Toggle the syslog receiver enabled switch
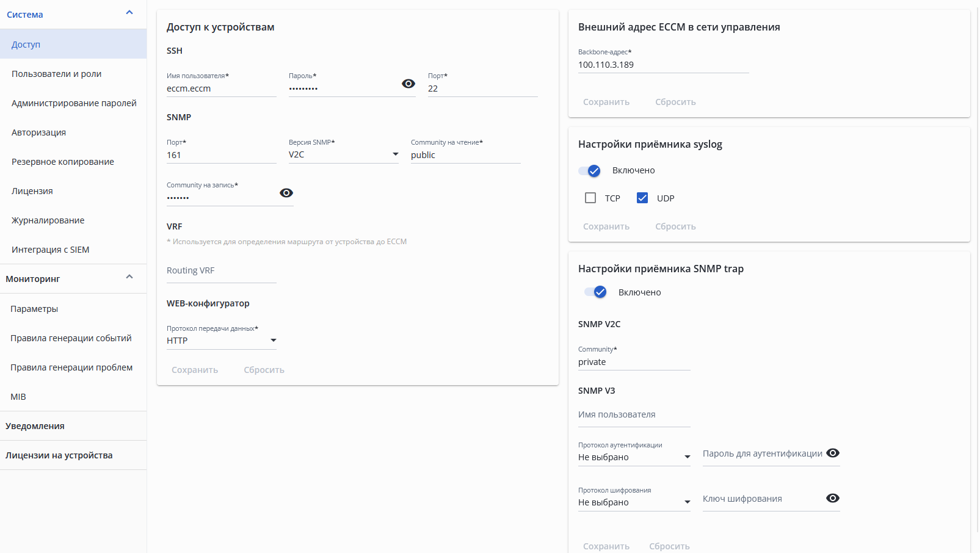Viewport: 980px width, 553px height. point(590,171)
